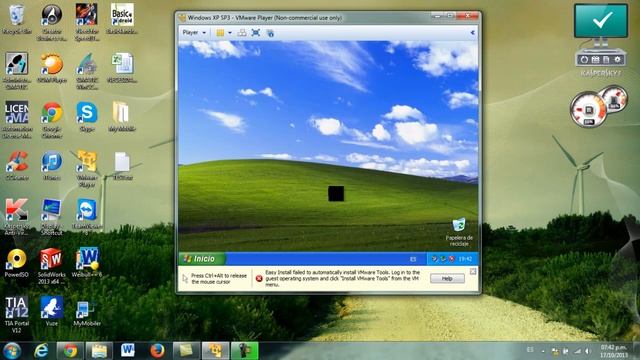Open Google Chrome desktop shortcut
The height and width of the screenshot is (360, 640).
pyautogui.click(x=52, y=120)
